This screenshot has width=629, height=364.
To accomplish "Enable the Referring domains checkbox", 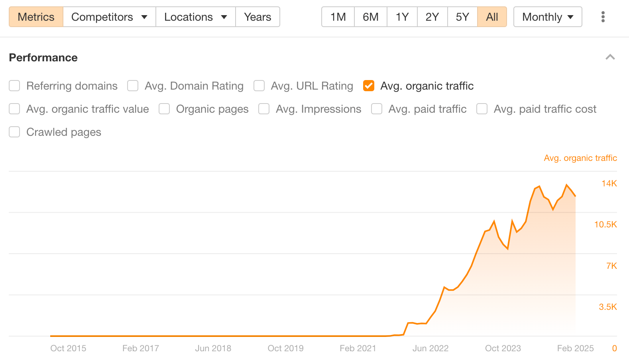I will point(14,86).
